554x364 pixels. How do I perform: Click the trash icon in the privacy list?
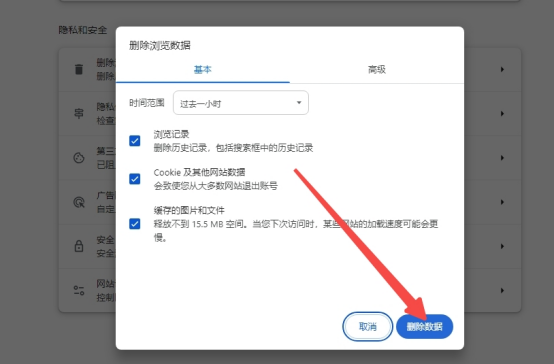[x=79, y=69]
